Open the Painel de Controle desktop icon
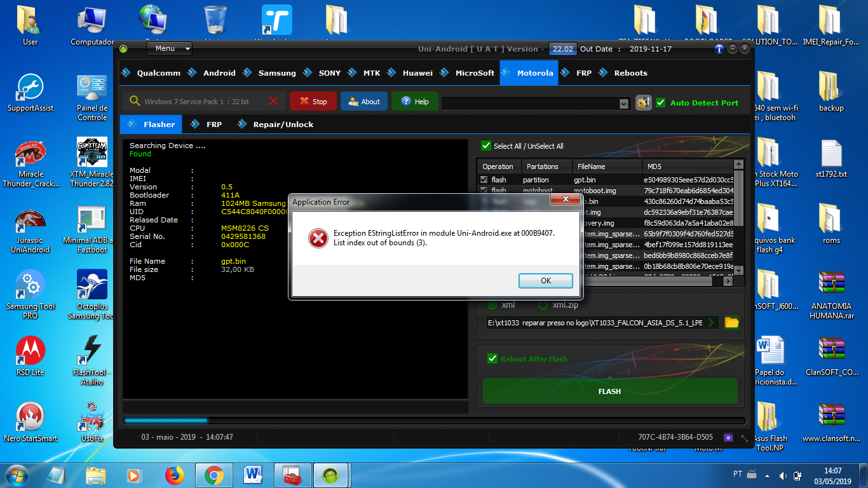The width and height of the screenshot is (868, 488). [92, 97]
